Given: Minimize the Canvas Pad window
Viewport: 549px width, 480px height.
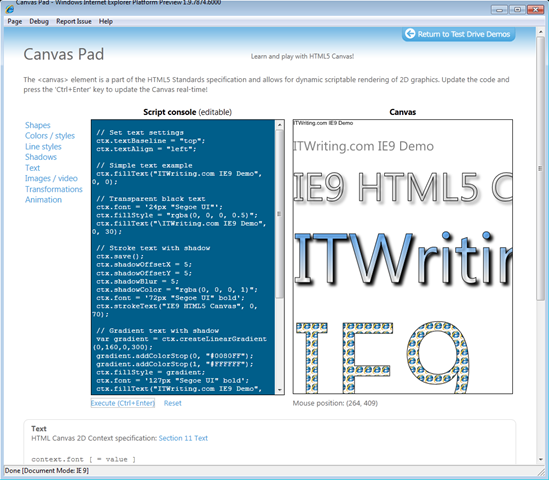Looking at the screenshot, I should 499,9.
